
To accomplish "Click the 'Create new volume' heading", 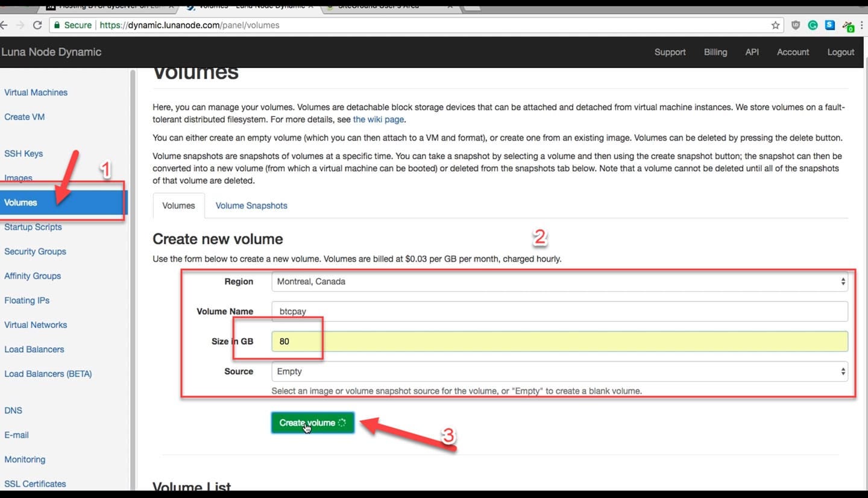I will tap(218, 239).
